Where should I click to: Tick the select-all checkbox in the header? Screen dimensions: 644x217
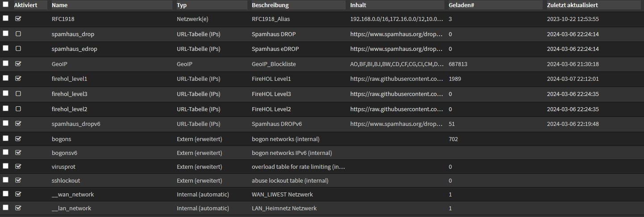pos(5,4)
